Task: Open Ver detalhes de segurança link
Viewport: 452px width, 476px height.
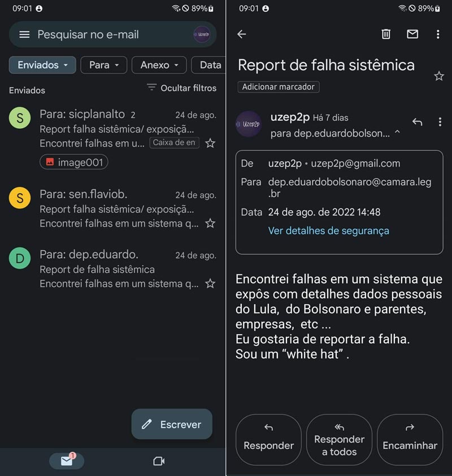Action: pyautogui.click(x=328, y=230)
